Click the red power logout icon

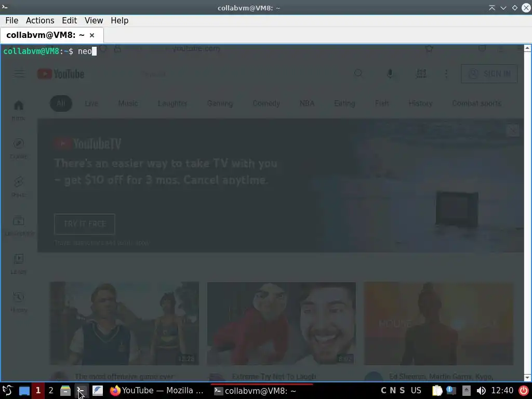524,391
